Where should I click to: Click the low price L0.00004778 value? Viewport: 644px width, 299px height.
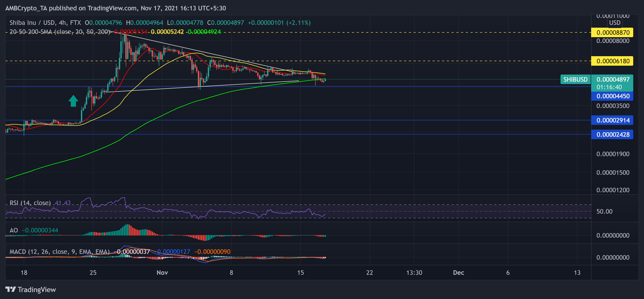coord(185,22)
